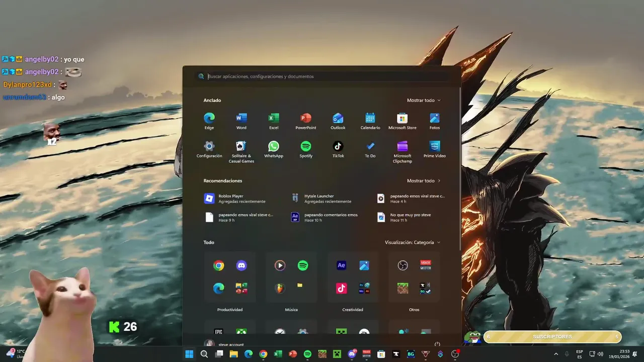This screenshot has width=644, height=362.
Task: Open Task View on the taskbar
Action: (219, 354)
